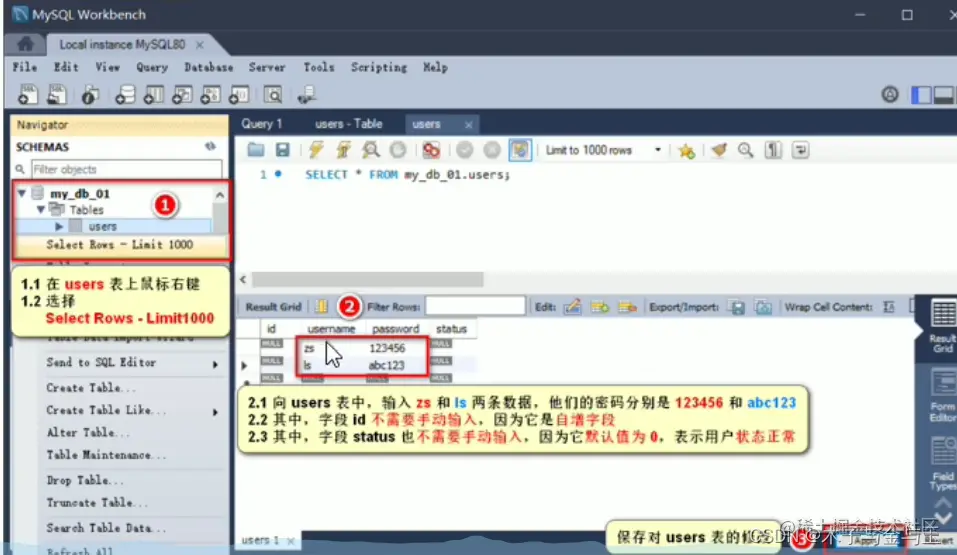Toggle the auto-commit mode button
Viewport: 957px width, 555px height.
tap(520, 150)
